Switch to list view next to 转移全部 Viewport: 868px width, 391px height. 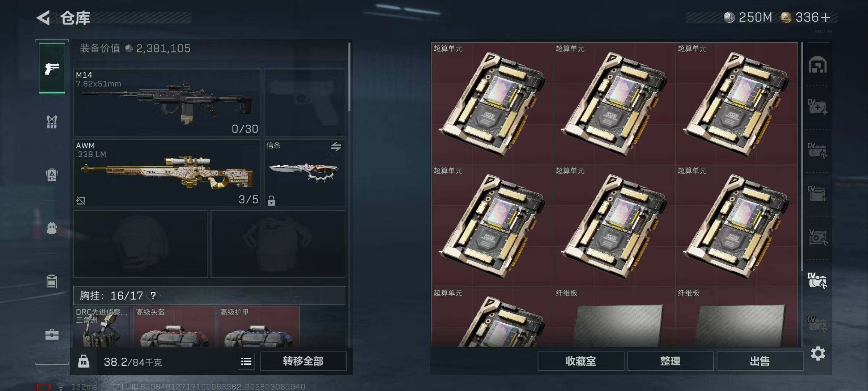(246, 361)
